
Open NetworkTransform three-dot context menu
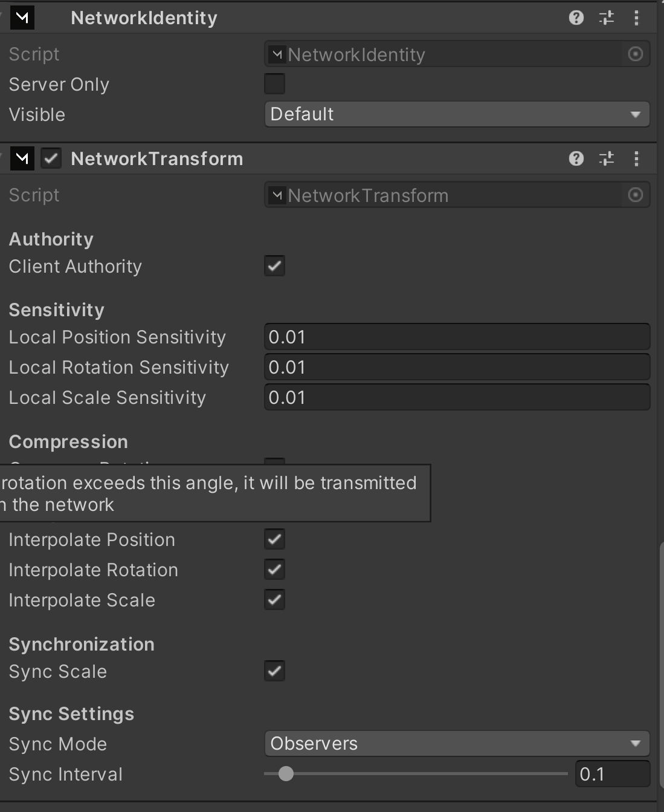pos(636,158)
